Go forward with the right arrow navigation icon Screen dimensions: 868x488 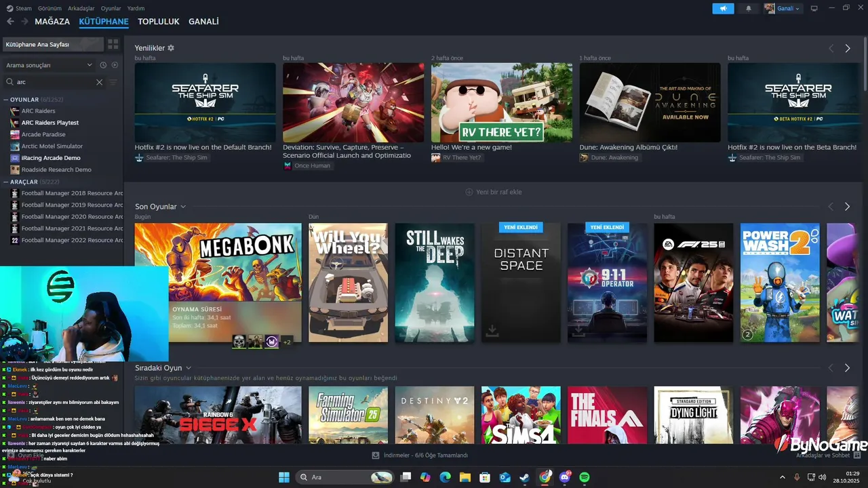click(x=24, y=22)
